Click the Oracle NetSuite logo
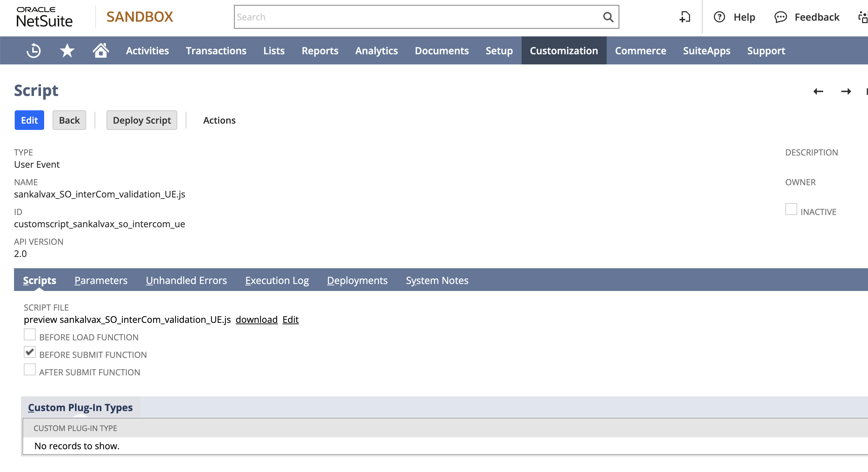 pyautogui.click(x=44, y=17)
